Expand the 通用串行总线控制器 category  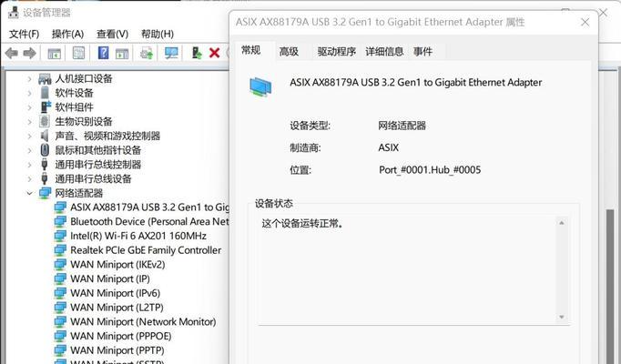(x=29, y=165)
